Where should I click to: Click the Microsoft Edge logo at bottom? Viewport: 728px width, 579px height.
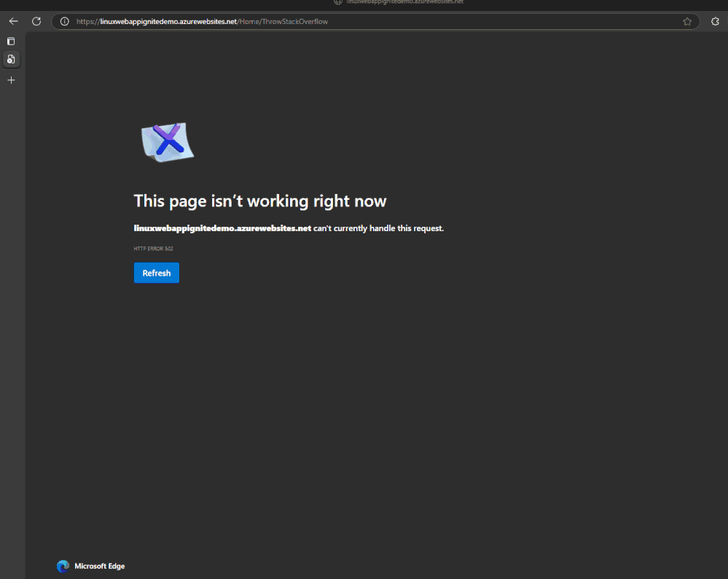click(x=63, y=566)
